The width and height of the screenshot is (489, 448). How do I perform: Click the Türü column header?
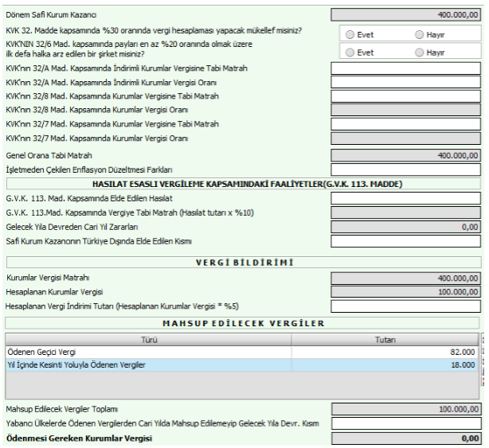coord(148,339)
